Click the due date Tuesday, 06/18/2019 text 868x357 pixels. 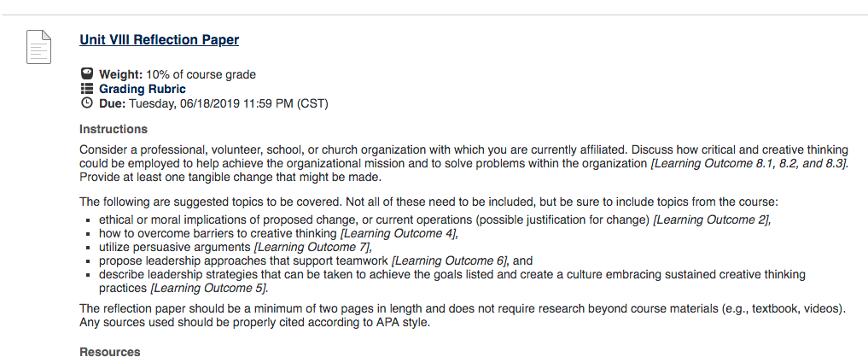pyautogui.click(x=185, y=103)
